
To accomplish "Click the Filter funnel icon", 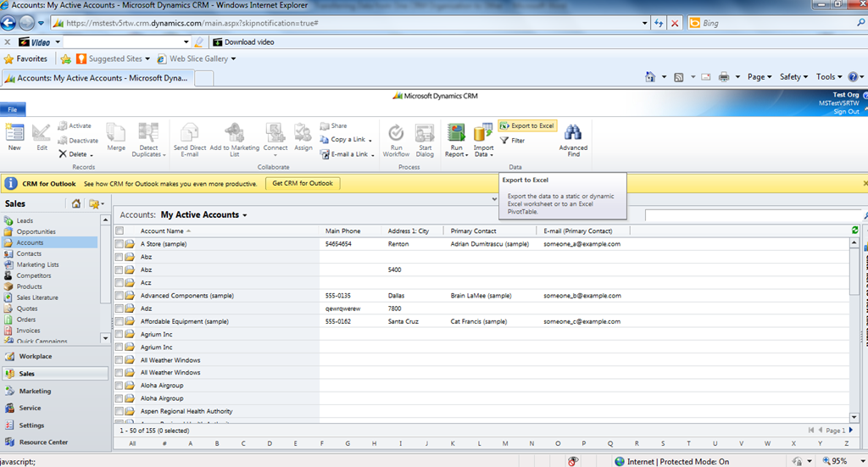I will [x=505, y=141].
